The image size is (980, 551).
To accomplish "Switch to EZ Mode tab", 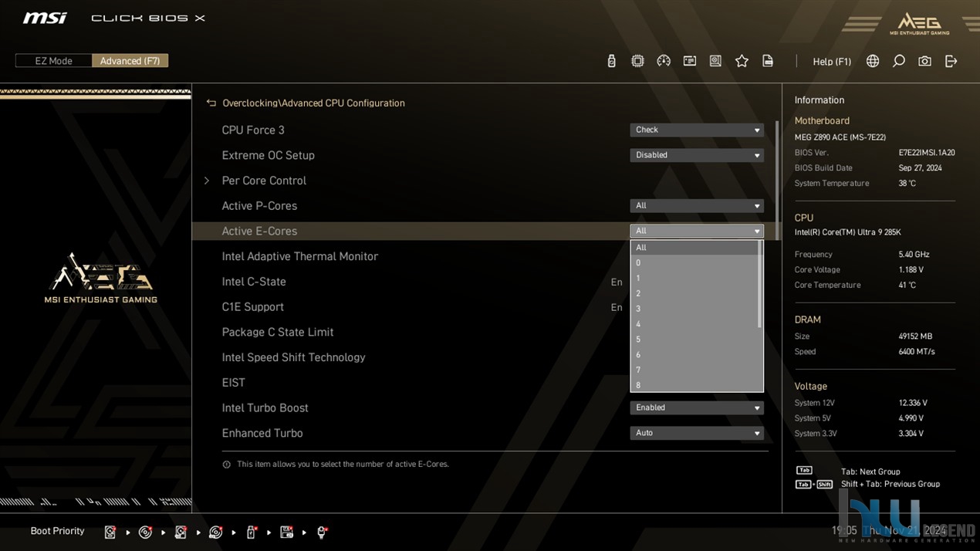I will click(53, 61).
